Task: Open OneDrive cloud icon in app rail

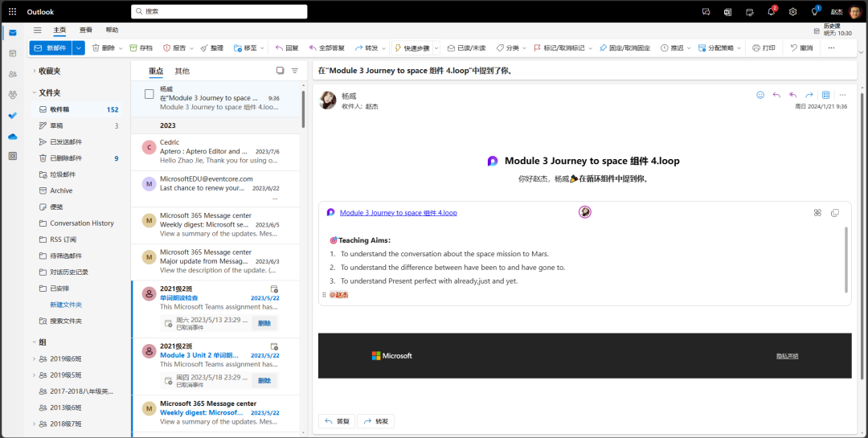Action: point(13,136)
